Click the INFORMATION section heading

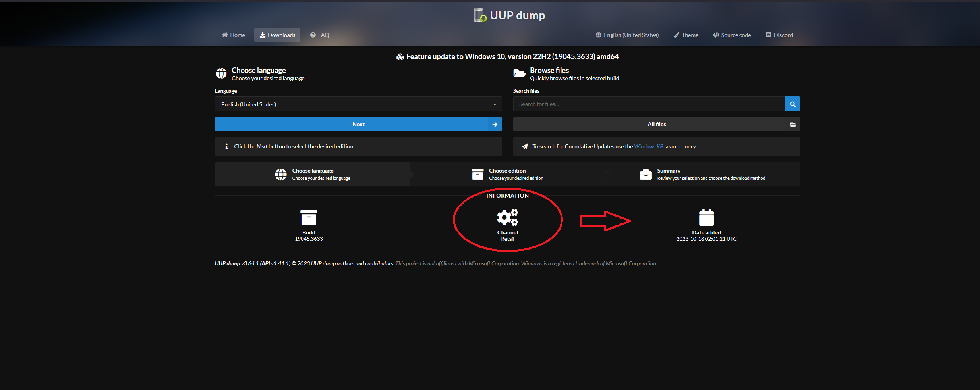click(x=507, y=196)
